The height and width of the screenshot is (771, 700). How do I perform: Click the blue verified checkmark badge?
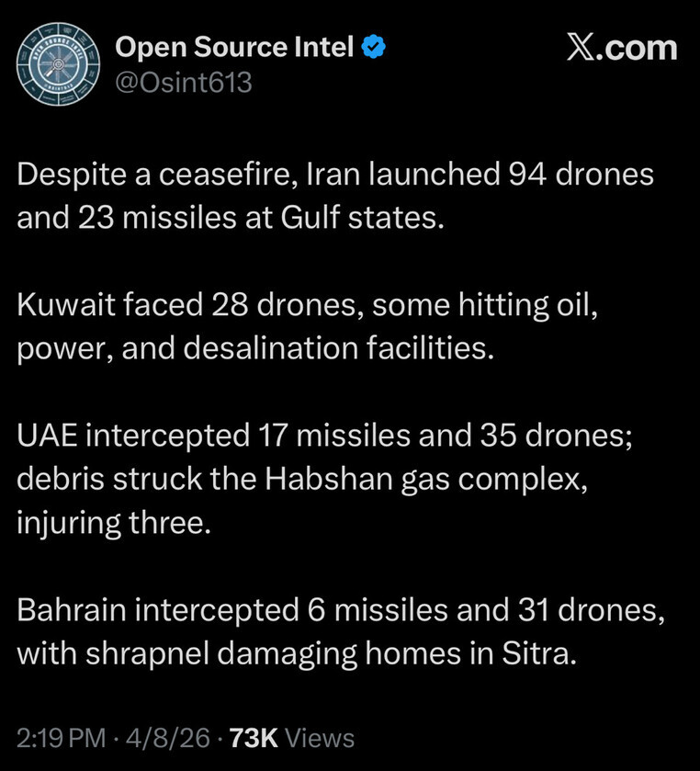click(374, 47)
